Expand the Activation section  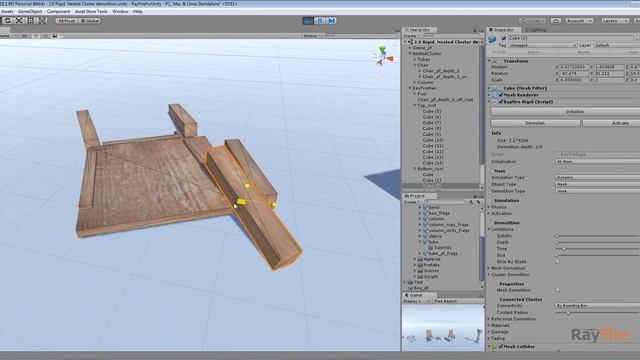(489, 213)
